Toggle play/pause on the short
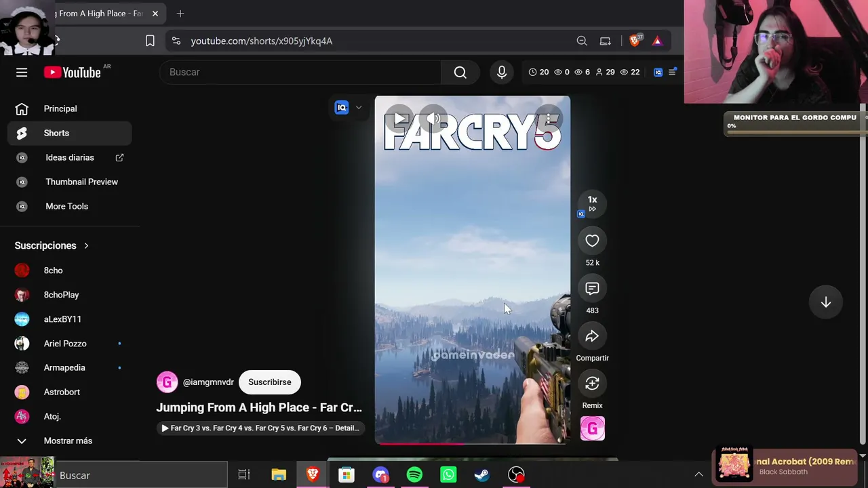The width and height of the screenshot is (868, 488). [399, 119]
